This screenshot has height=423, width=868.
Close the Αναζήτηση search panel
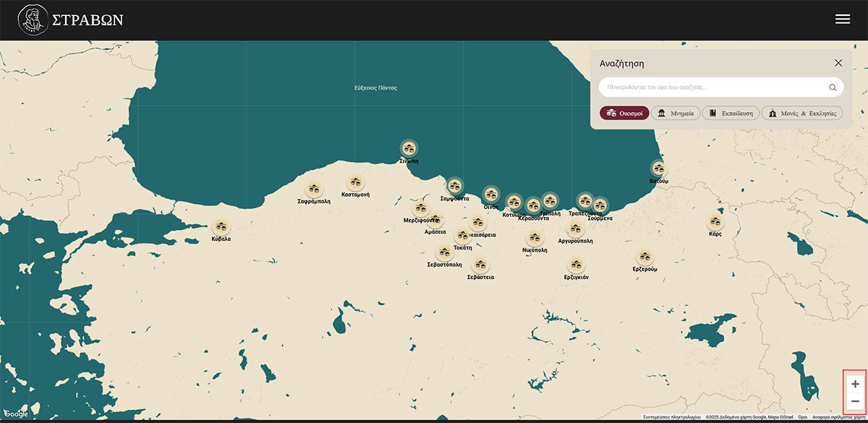[838, 63]
